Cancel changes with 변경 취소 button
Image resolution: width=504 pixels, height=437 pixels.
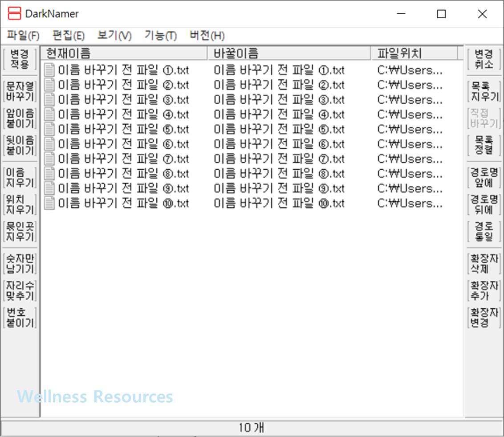[x=484, y=59]
